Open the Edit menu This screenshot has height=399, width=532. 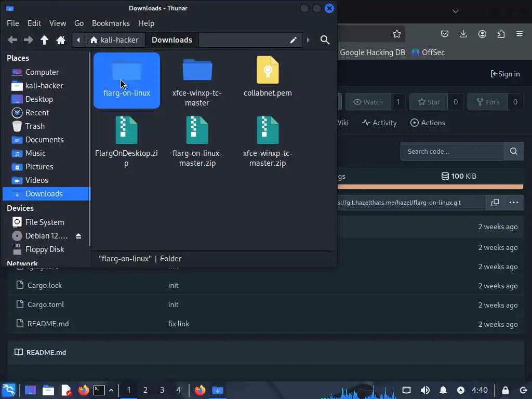tap(34, 23)
